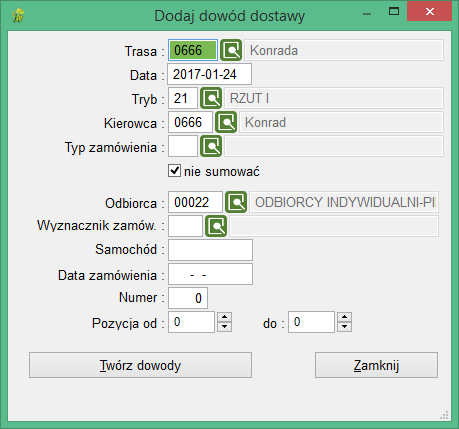The image size is (459, 429).
Task: Uncheck the 'nie sumować' checkbox
Action: coord(174,171)
